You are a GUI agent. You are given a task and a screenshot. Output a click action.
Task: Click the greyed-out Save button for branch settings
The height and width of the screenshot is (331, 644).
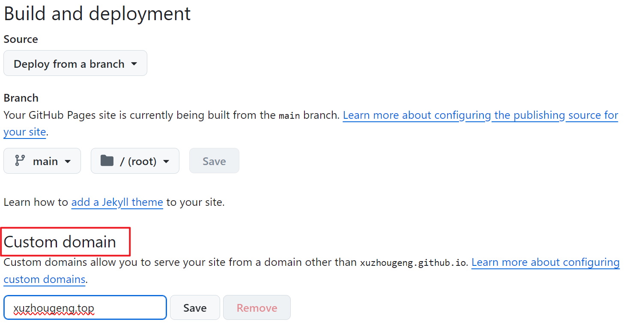[214, 161]
